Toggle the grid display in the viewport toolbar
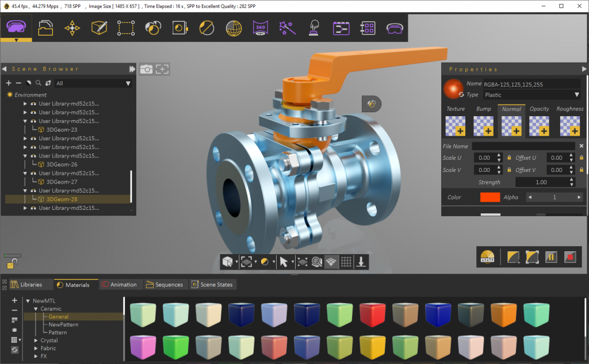The height and width of the screenshot is (364, 589). click(346, 262)
